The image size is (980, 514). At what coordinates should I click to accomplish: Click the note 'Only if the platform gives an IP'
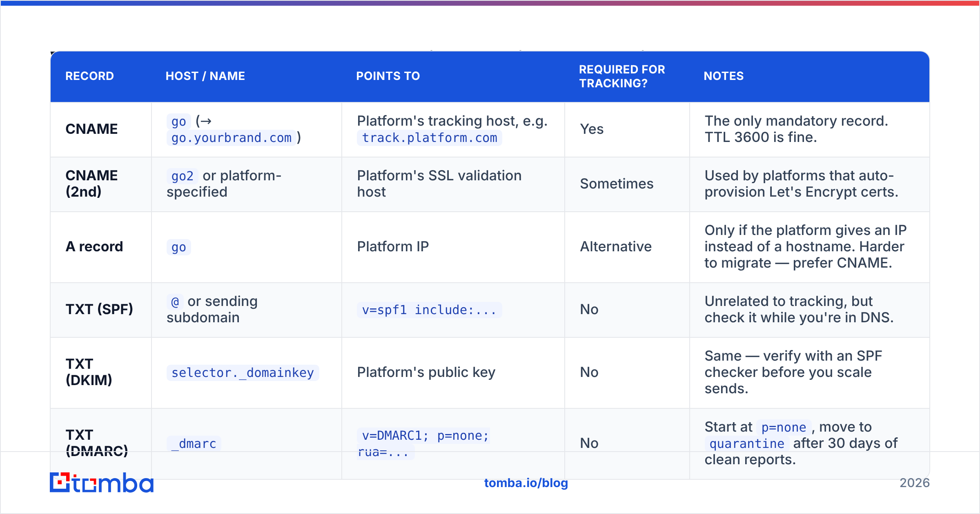click(806, 246)
